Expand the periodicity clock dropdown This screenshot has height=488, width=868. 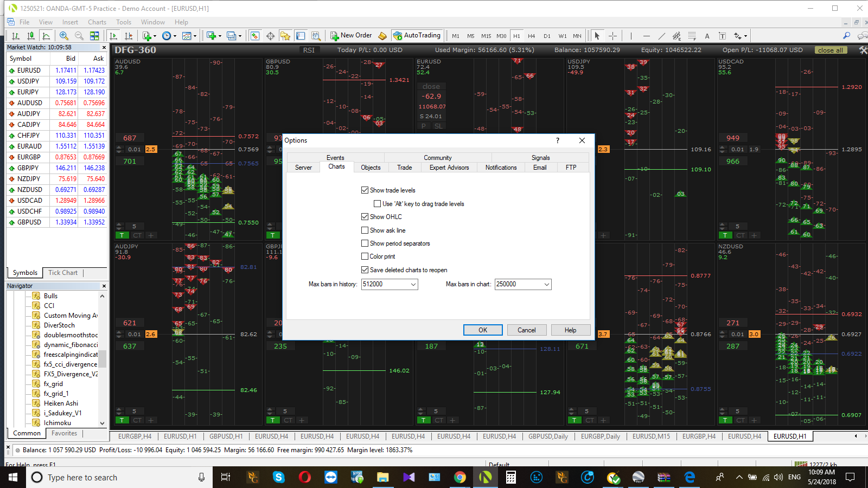coord(174,36)
